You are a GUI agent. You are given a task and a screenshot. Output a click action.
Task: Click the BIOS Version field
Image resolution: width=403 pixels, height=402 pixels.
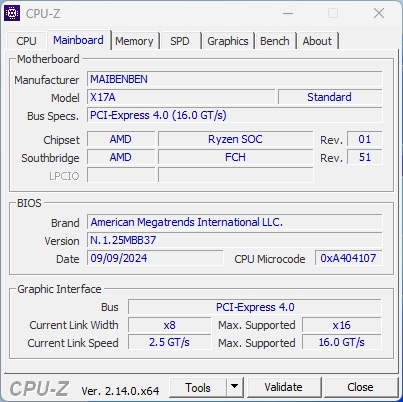click(235, 240)
